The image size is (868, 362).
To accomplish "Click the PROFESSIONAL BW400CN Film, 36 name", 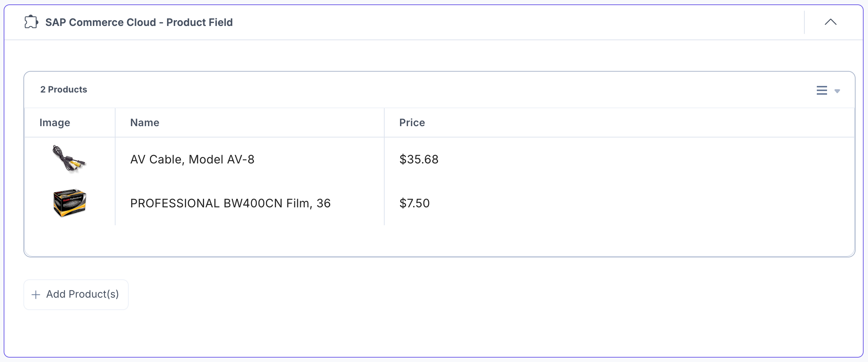I will click(230, 203).
